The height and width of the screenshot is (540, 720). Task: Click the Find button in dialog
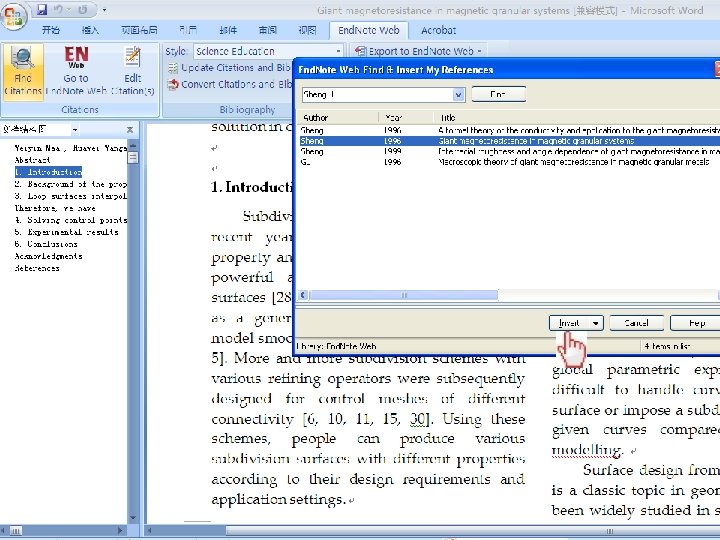tap(498, 94)
